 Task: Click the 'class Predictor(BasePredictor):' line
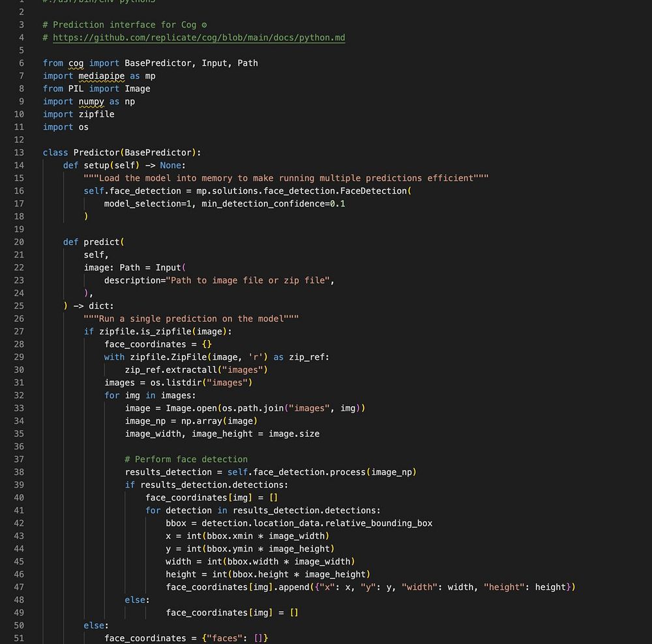[122, 153]
